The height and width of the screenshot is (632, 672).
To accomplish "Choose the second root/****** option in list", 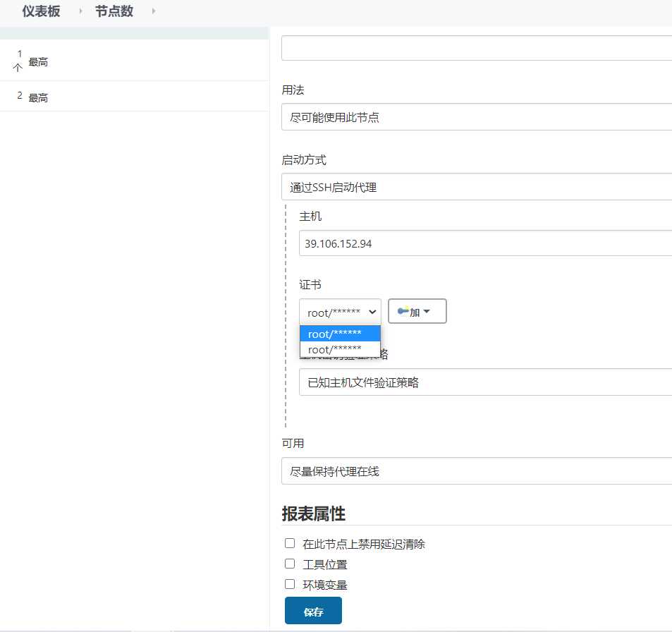I will 340,349.
